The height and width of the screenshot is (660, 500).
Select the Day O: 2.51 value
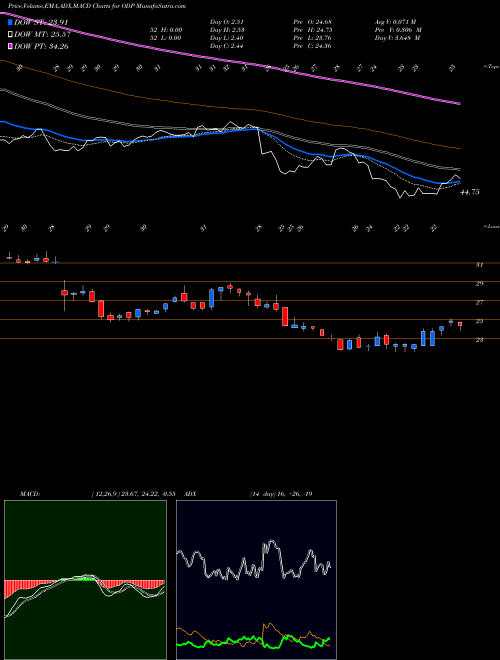tap(227, 22)
